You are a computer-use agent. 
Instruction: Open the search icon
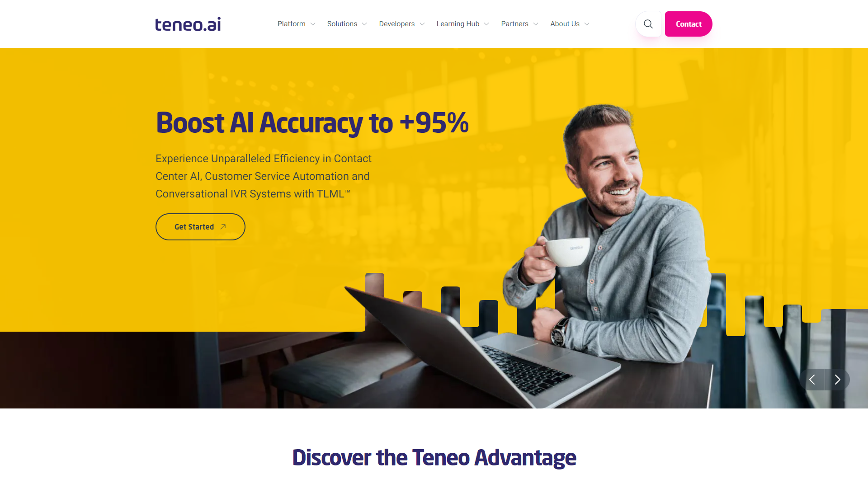[x=648, y=24]
